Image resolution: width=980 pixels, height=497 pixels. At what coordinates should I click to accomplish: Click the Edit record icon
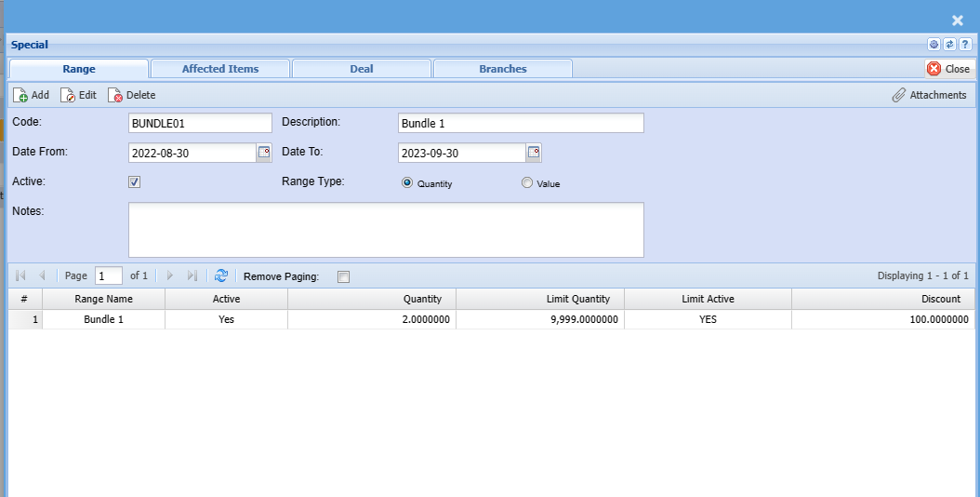(x=68, y=95)
